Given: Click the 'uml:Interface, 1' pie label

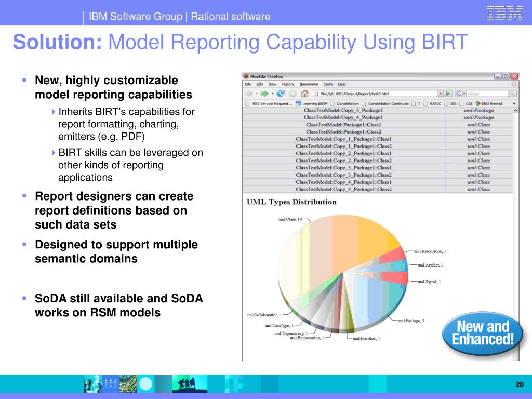Looking at the screenshot, I should (366, 339).
